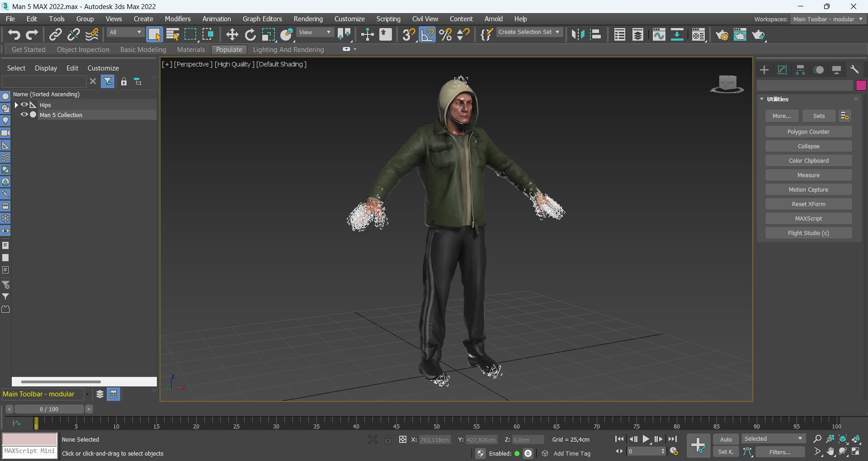Viewport: 868px width, 461px height.
Task: Open the Modify command panel tab
Action: 782,70
